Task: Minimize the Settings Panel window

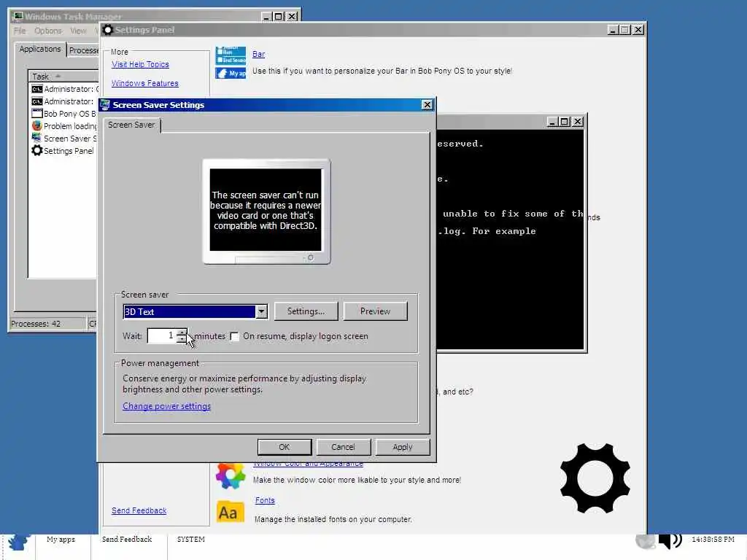Action: tap(613, 30)
